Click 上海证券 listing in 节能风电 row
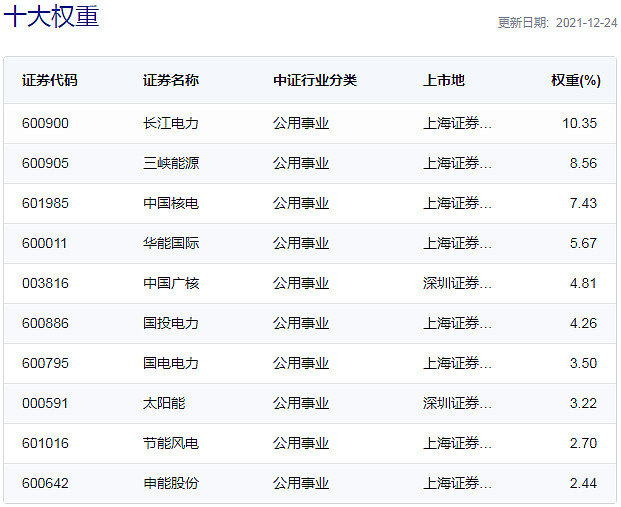The image size is (621, 507). click(457, 443)
